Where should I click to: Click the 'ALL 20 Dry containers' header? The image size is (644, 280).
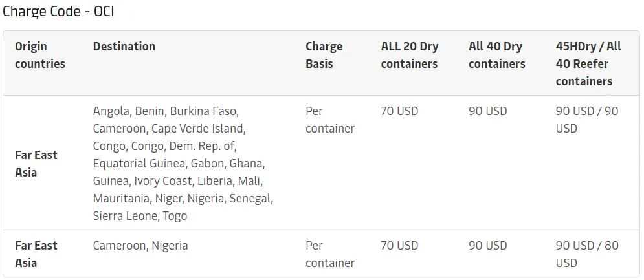pos(410,55)
